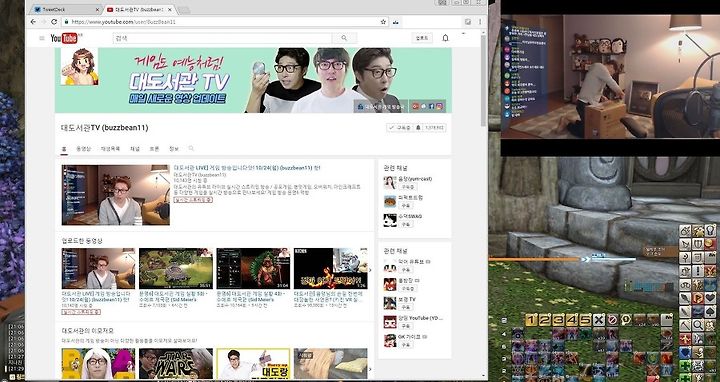
Task: Click the upload button in YouTube header
Action: point(422,38)
